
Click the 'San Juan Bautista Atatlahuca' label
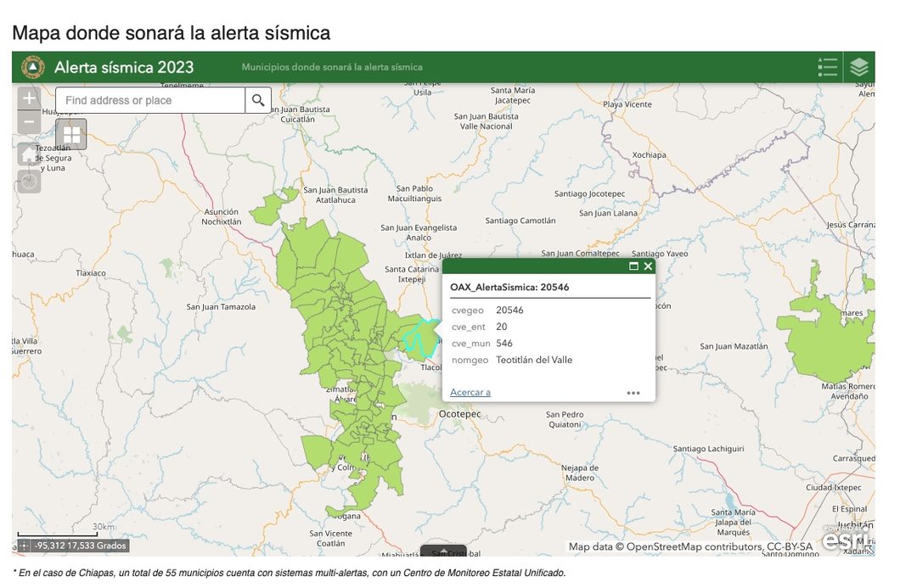335,194
